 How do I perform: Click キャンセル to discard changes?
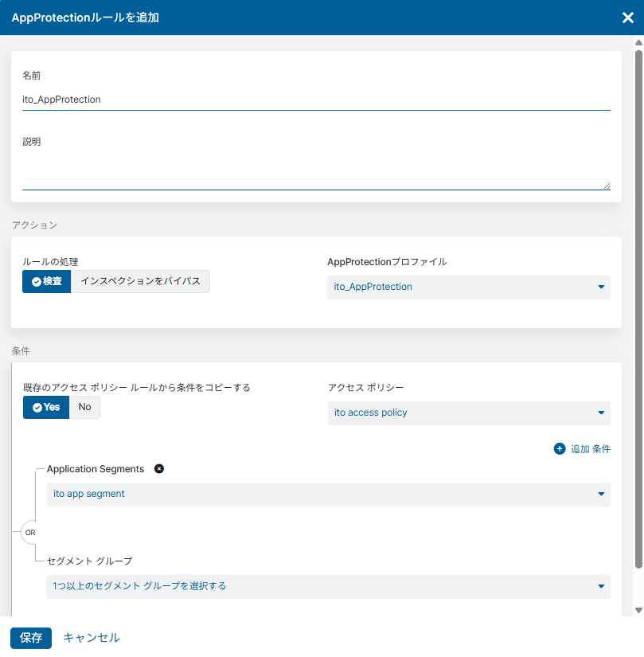point(92,638)
